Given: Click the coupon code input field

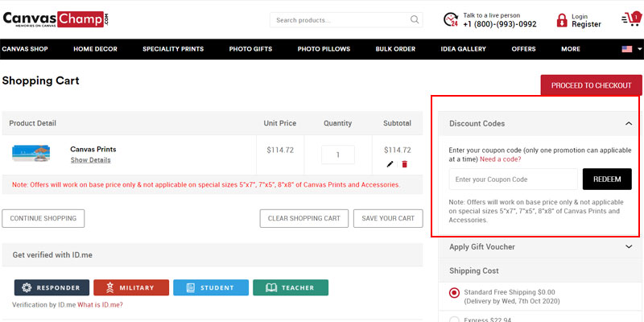Looking at the screenshot, I should [513, 179].
